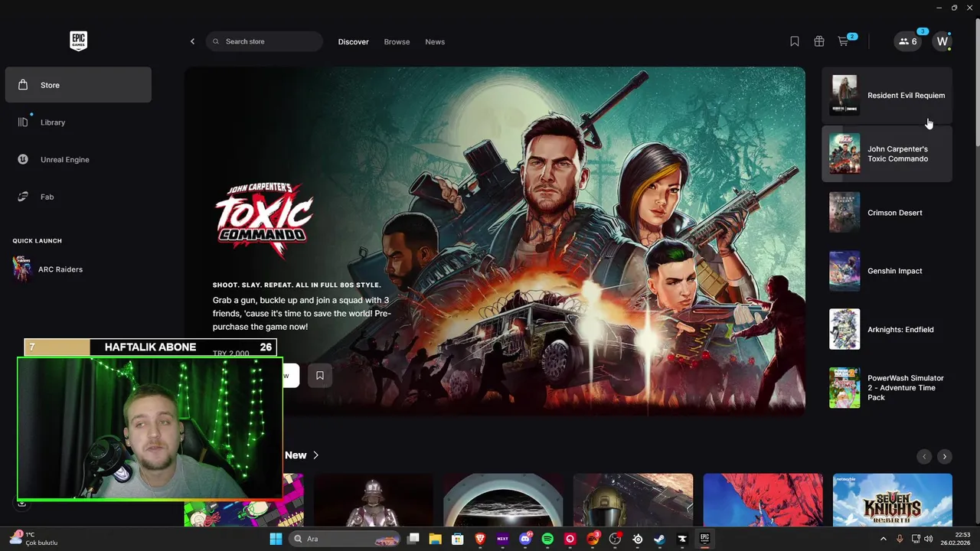Switch to the Browse tab
This screenshot has width=980, height=551.
pyautogui.click(x=397, y=41)
